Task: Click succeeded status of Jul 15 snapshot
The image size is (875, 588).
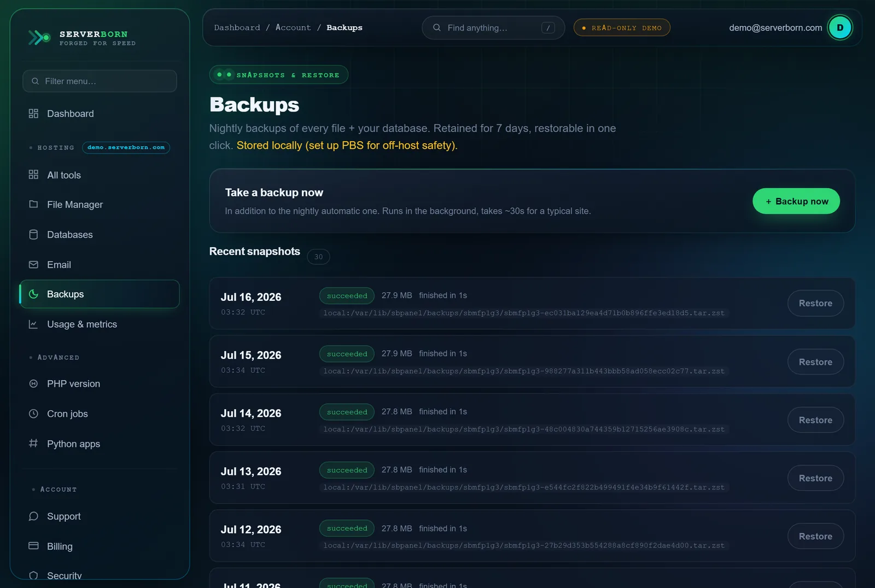Action: pyautogui.click(x=347, y=354)
